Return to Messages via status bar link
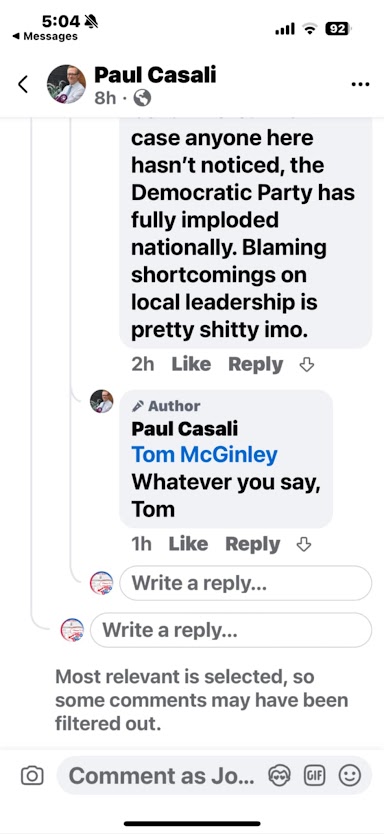Screen dimensions: 384x834 (45, 36)
